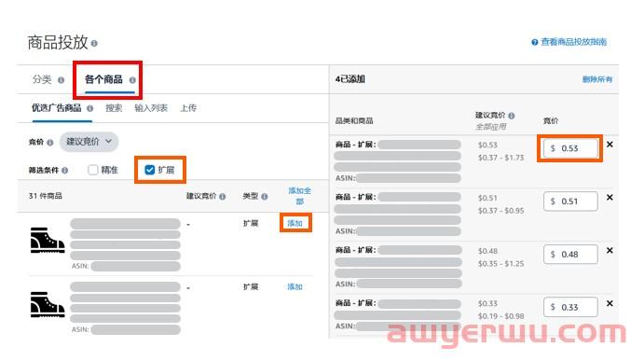Click the bid field showing 0.51
Screen dimensions: 644x361
coord(570,201)
